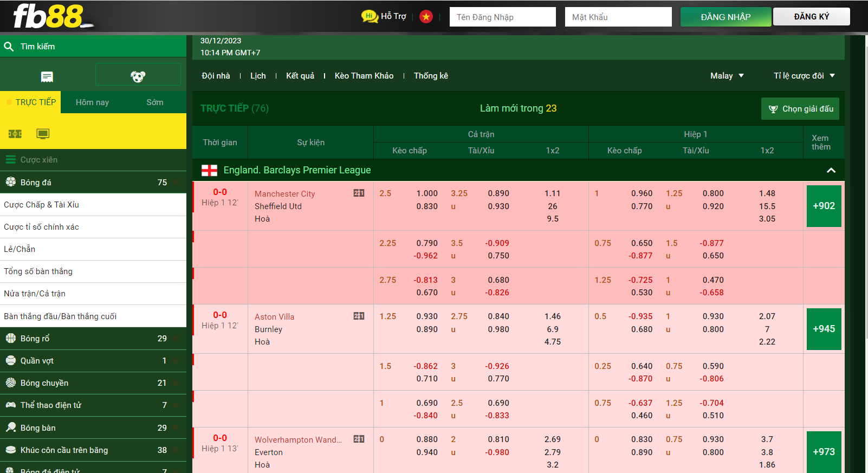The width and height of the screenshot is (868, 473).
Task: Click the ĐĂNG NHẬP login button
Action: point(726,17)
